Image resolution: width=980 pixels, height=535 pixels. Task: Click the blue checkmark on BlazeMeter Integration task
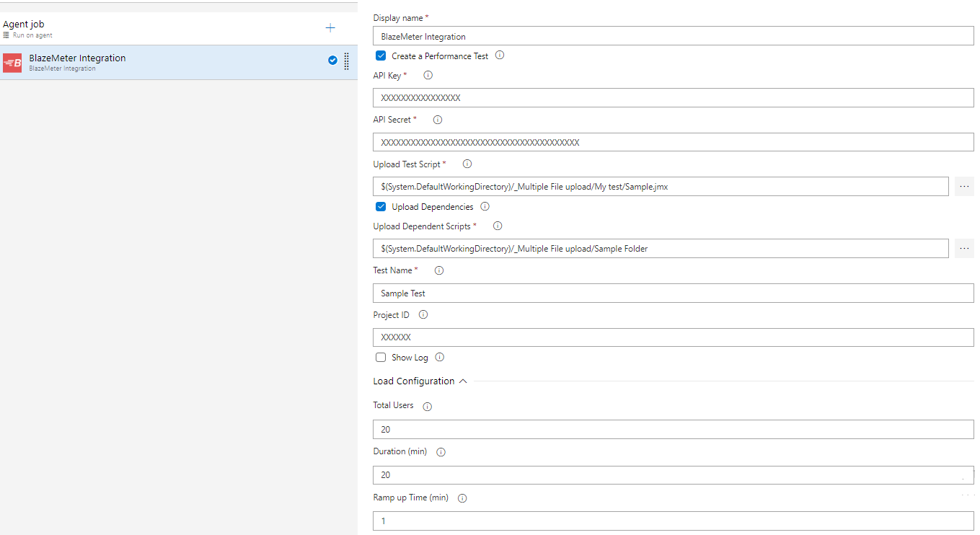(332, 61)
